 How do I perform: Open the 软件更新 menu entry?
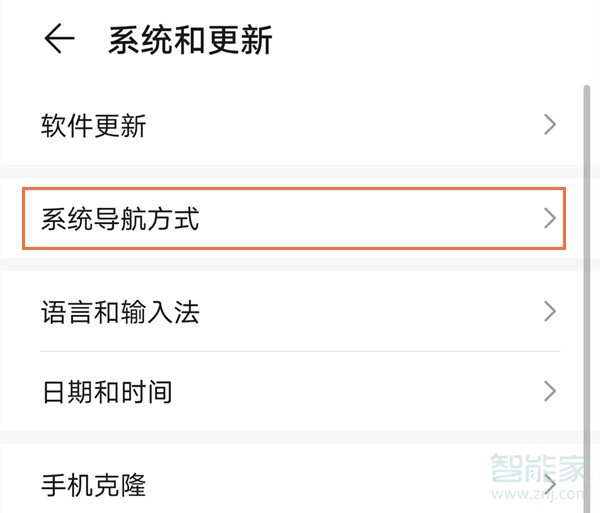click(94, 126)
